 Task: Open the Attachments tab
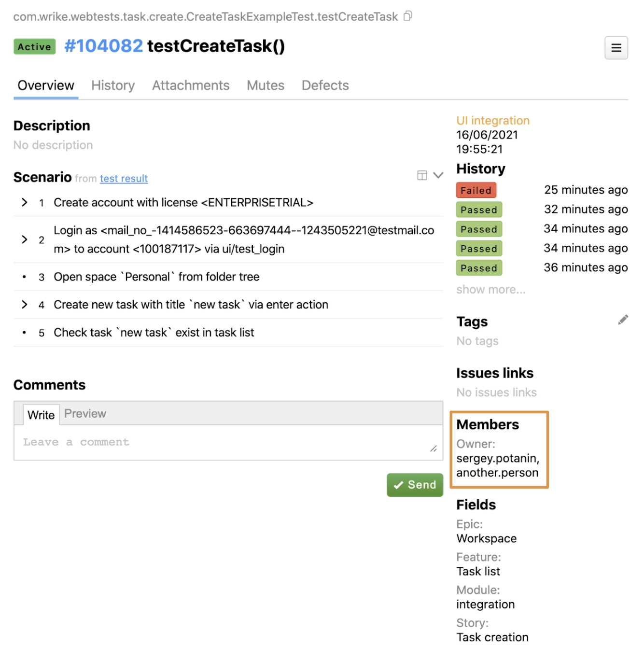coord(191,85)
